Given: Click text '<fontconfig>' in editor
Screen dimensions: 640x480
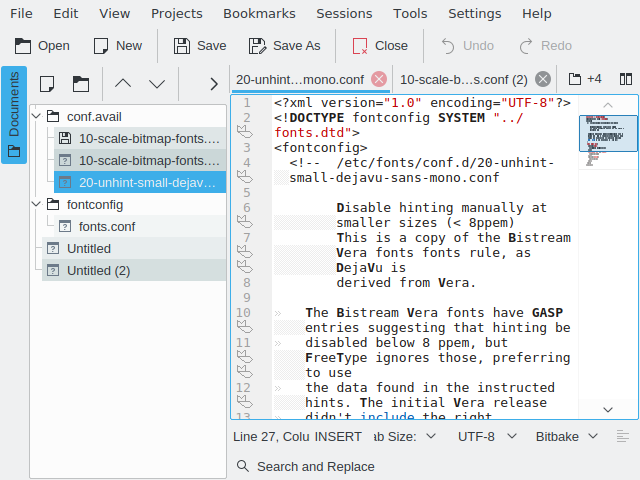Looking at the screenshot, I should tap(321, 148).
